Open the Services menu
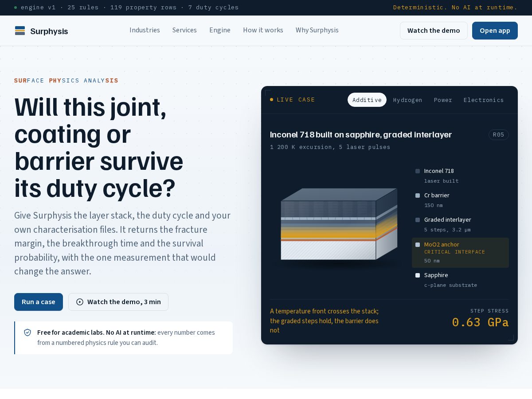 (184, 30)
